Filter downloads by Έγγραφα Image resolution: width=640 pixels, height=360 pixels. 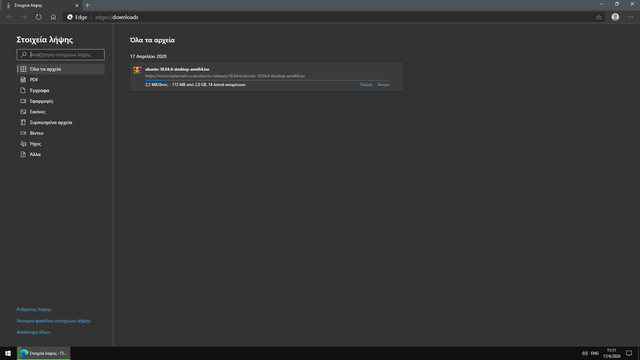[x=60, y=90]
